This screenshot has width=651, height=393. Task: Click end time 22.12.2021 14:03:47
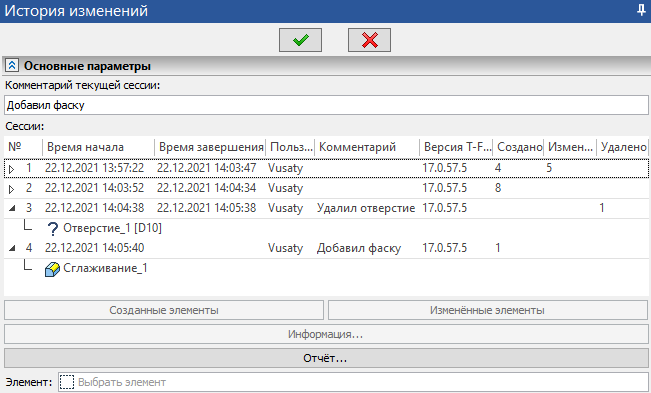pos(206,168)
